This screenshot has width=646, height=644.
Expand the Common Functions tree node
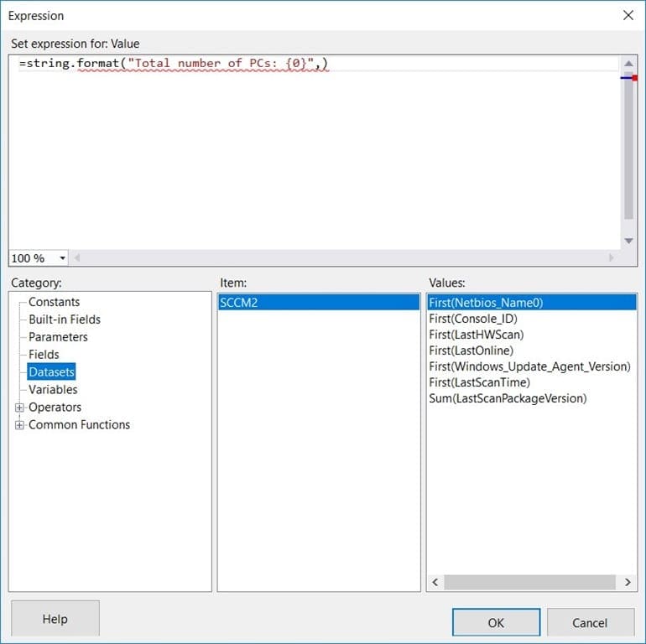click(19, 425)
